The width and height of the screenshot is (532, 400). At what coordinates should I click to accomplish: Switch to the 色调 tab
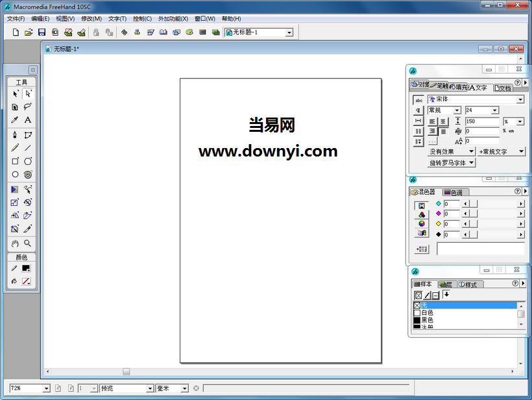453,192
